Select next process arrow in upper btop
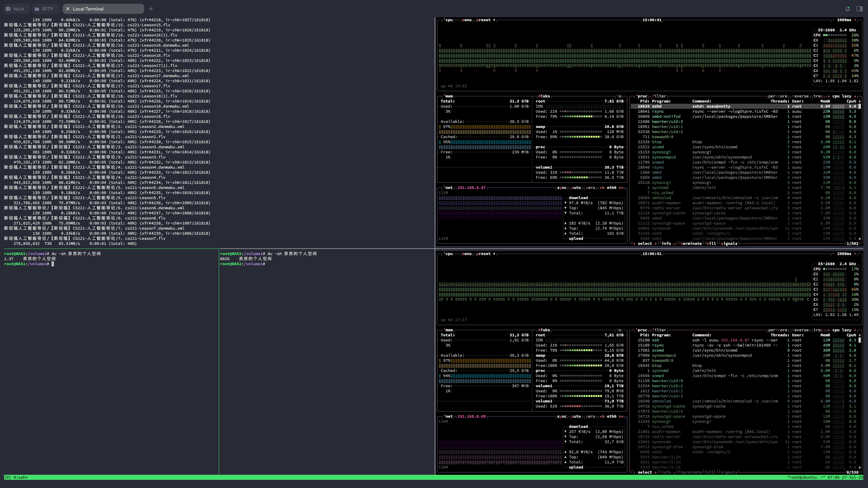Viewport: 868px width, 488px height. [x=655, y=243]
